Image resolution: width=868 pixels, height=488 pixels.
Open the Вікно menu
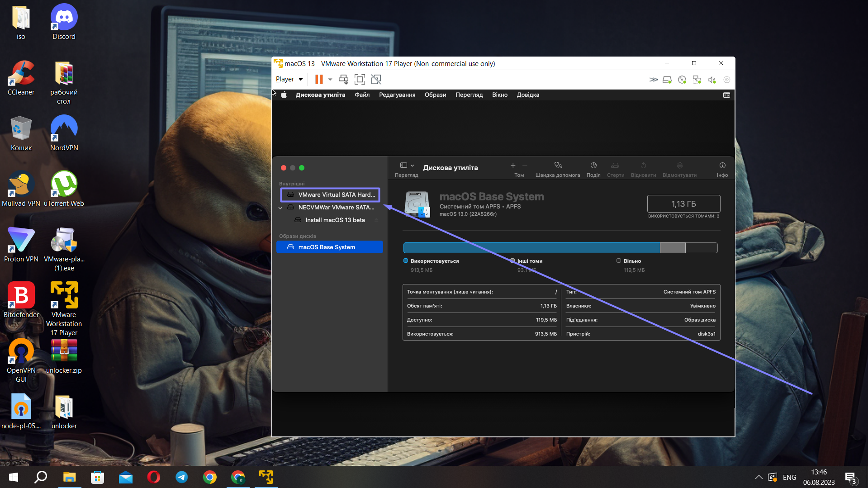(x=500, y=95)
